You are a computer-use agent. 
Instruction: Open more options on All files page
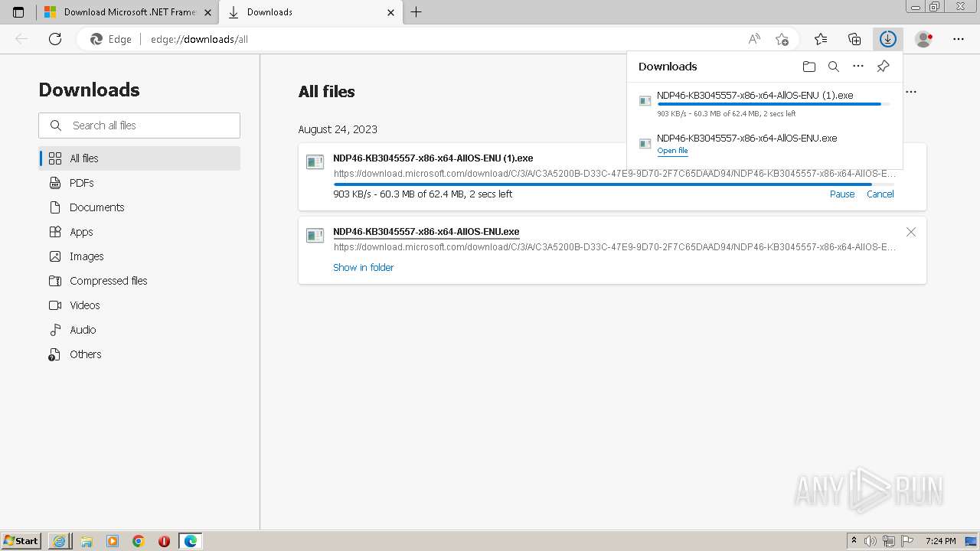911,92
